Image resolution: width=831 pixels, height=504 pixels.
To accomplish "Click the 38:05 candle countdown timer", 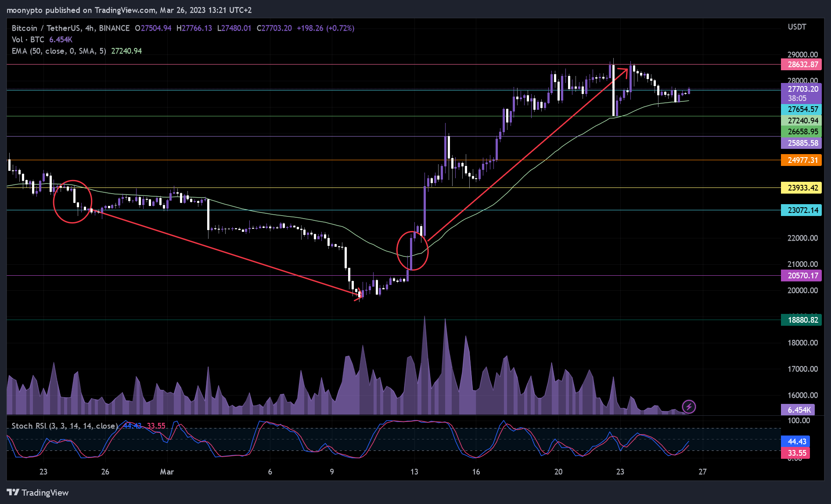I will 797,99.
